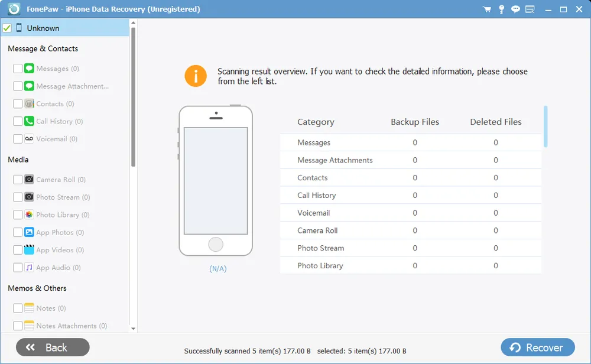Click the orange info icon
The image size is (591, 364).
click(196, 76)
